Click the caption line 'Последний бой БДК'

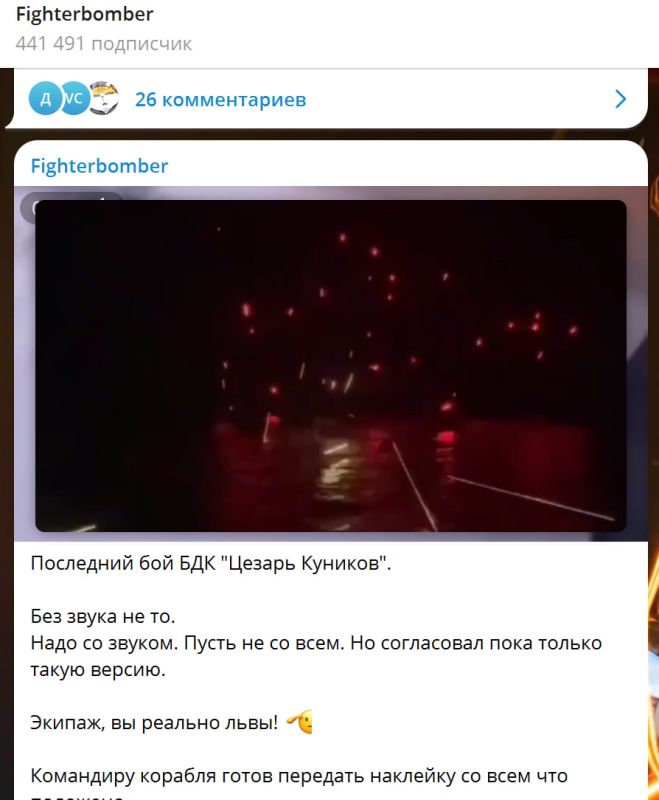click(211, 564)
